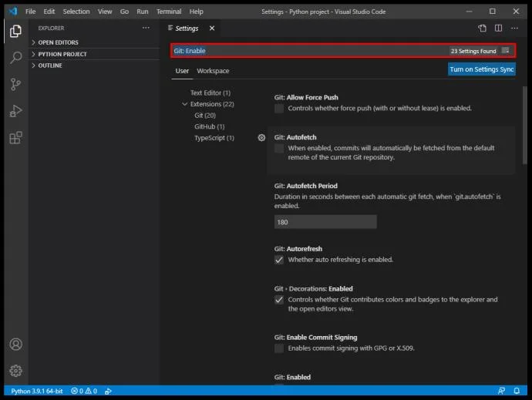Image resolution: width=532 pixels, height=400 pixels.
Task: Click the 23 Settings Found label
Action: pos(473,51)
